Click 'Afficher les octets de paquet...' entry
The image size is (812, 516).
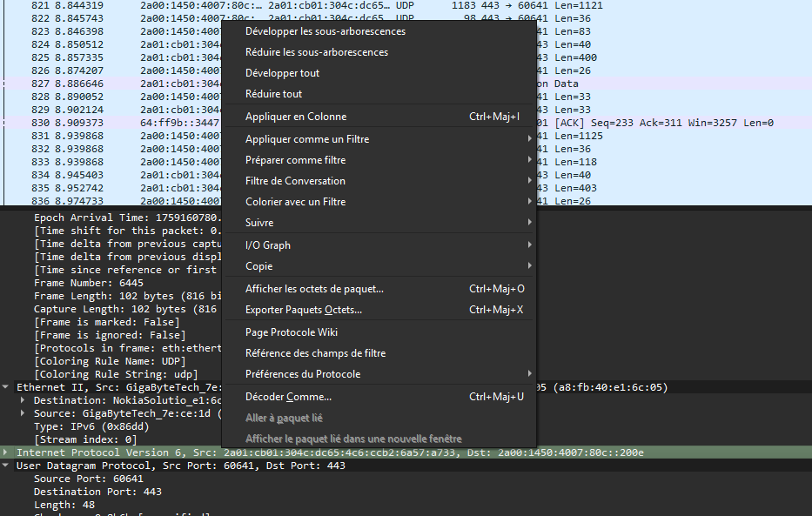314,289
